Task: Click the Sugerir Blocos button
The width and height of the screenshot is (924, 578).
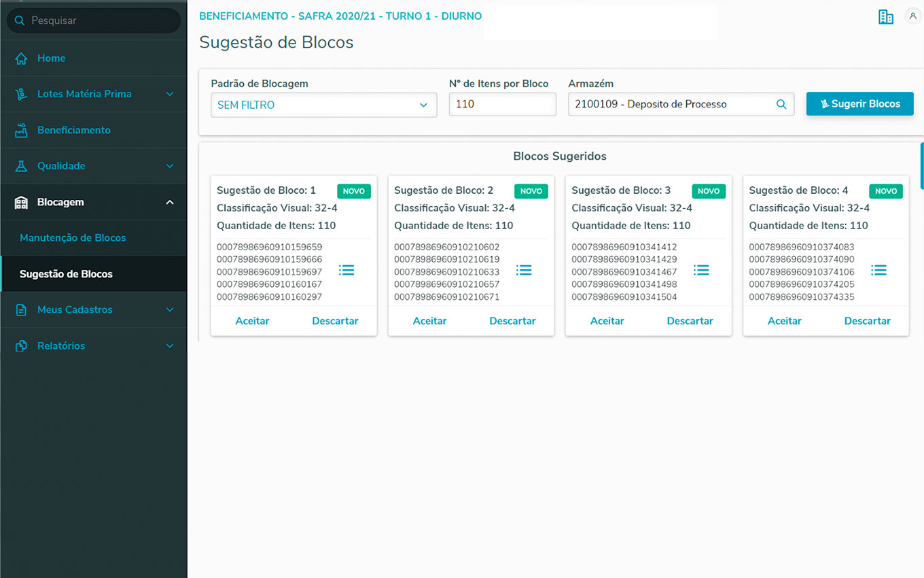Action: click(x=859, y=104)
